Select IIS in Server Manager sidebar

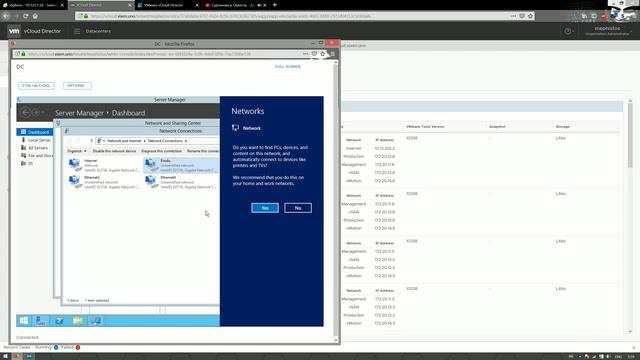coord(27,163)
